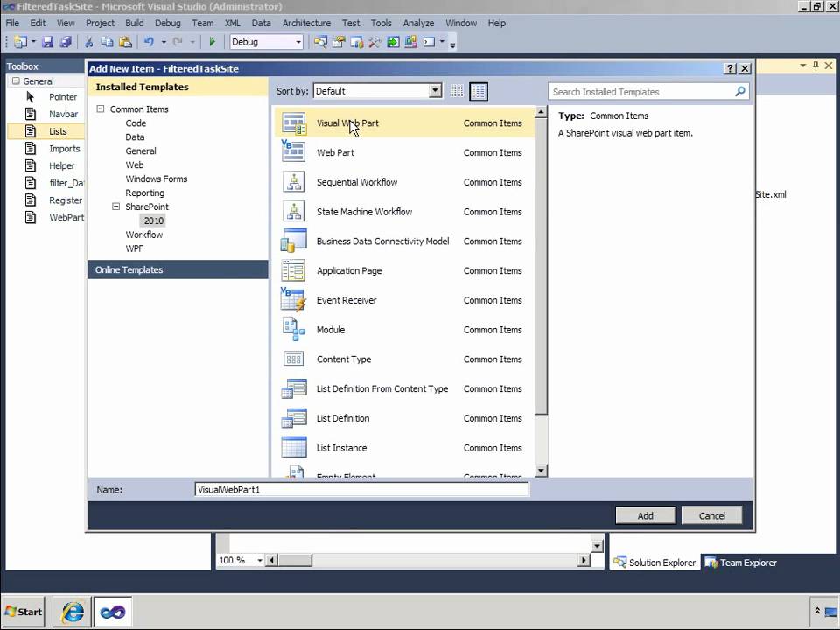The width and height of the screenshot is (840, 630).
Task: Open the panel window position dropdown arrow
Action: coord(802,66)
